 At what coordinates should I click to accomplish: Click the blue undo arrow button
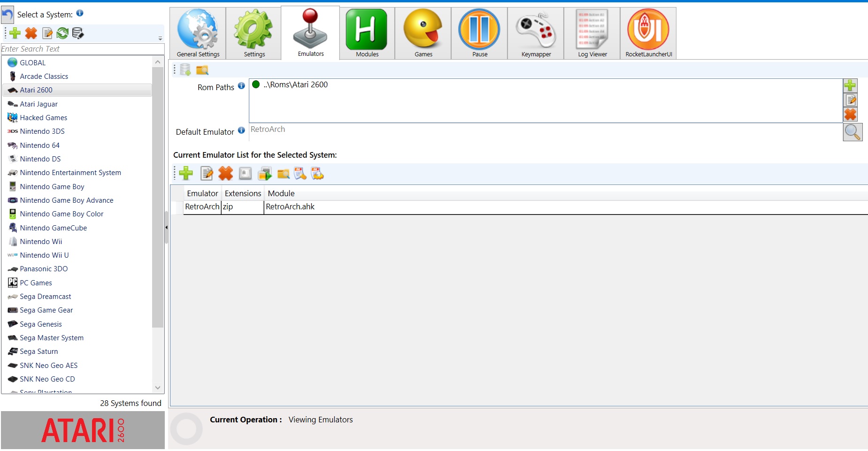8,15
